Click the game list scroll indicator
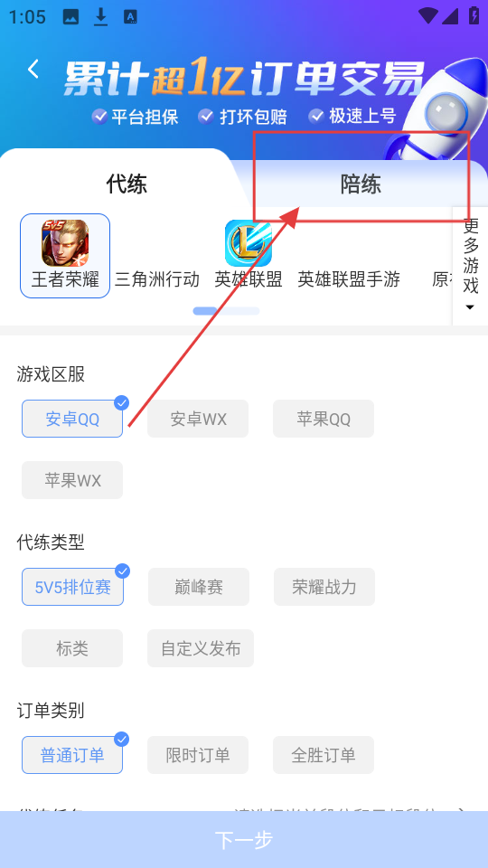This screenshot has height=868, width=488. click(226, 311)
